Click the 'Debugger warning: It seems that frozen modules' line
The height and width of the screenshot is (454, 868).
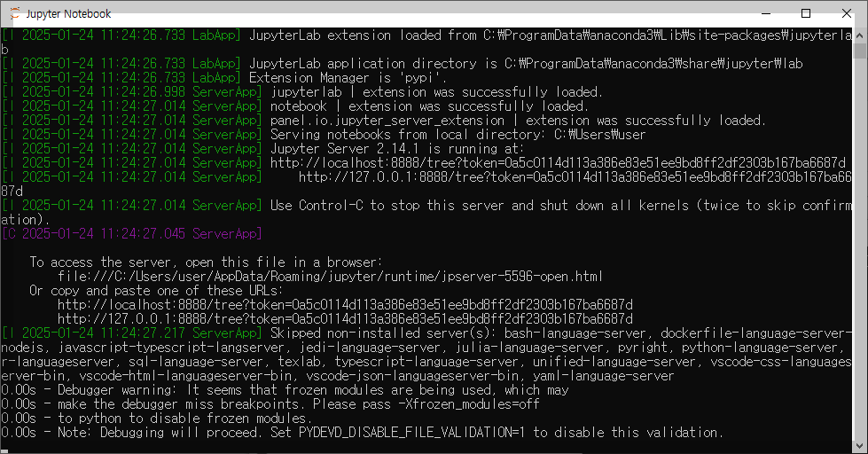285,390
